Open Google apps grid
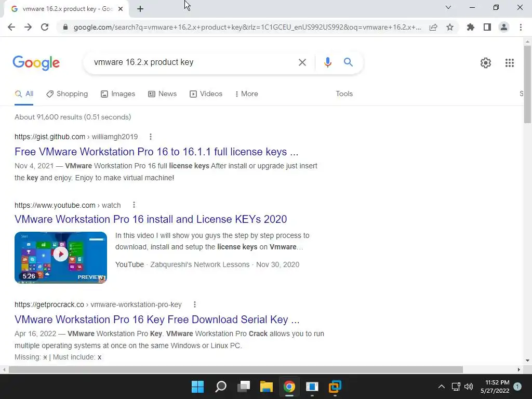The image size is (532, 399). (x=509, y=63)
